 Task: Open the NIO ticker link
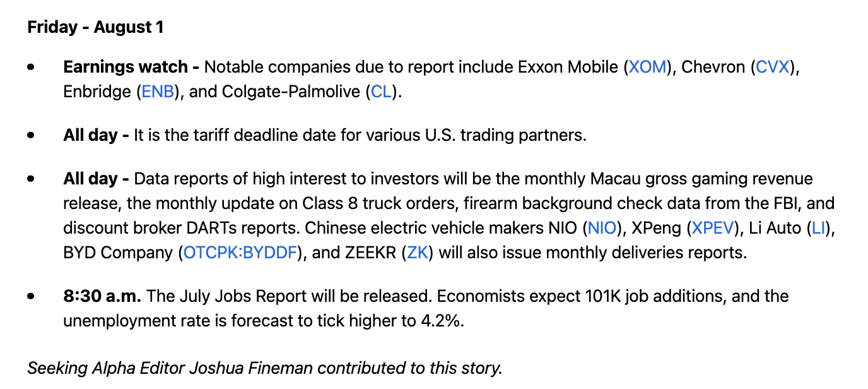tap(602, 228)
